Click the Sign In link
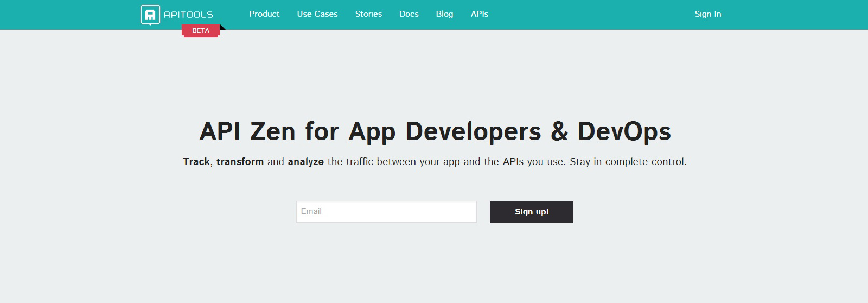The width and height of the screenshot is (868, 303). coord(708,14)
